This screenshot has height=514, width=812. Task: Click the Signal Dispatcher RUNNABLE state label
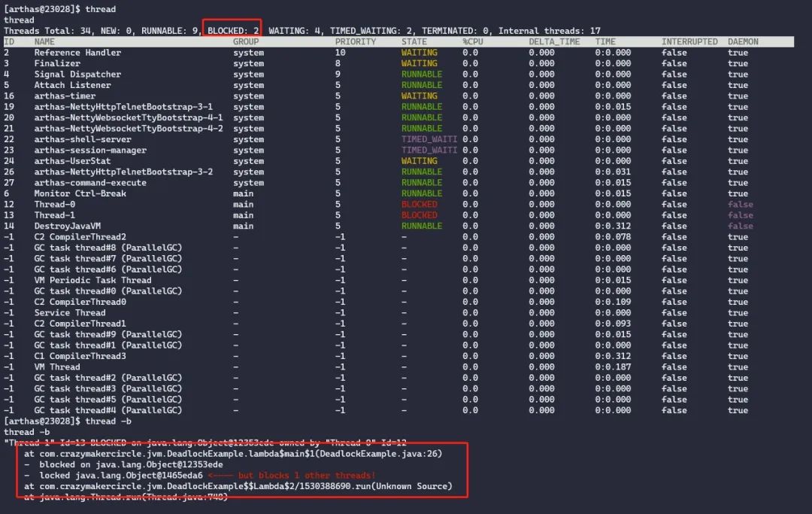[422, 74]
